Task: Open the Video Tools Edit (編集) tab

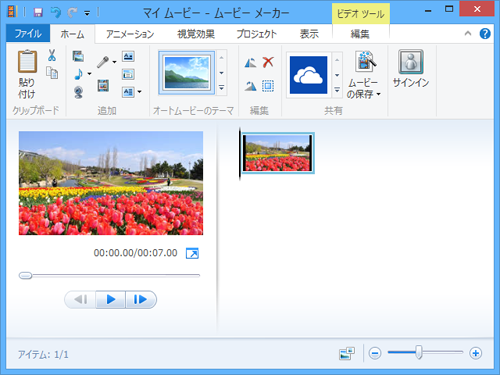Action: coord(360,34)
